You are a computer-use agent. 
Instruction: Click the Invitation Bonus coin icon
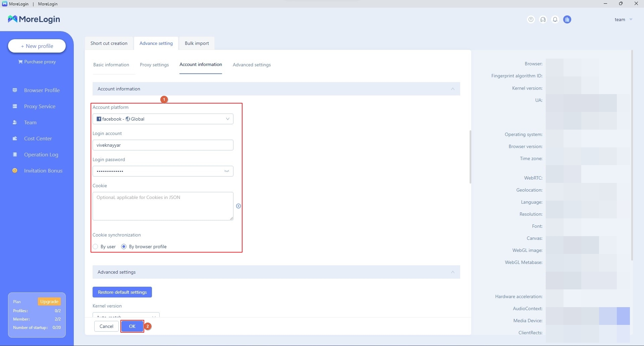tap(15, 170)
